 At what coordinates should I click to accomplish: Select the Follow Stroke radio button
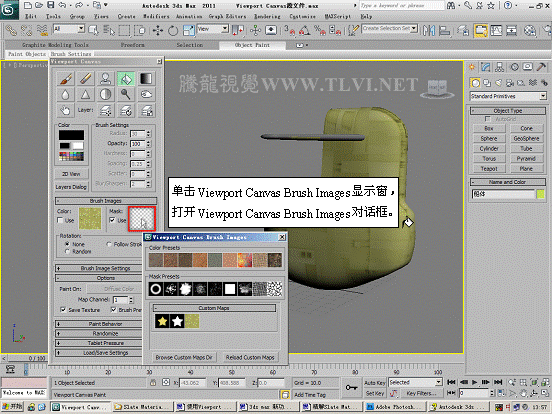click(x=109, y=244)
